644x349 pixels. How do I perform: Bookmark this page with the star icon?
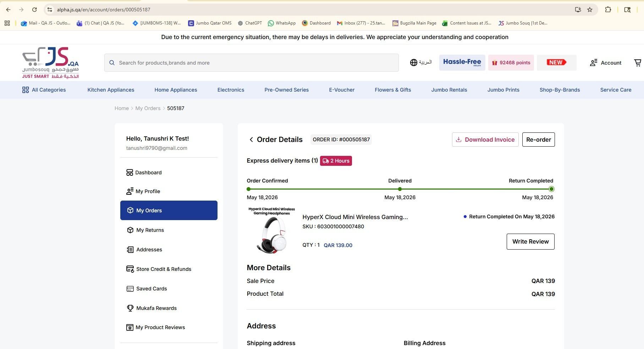click(x=590, y=10)
